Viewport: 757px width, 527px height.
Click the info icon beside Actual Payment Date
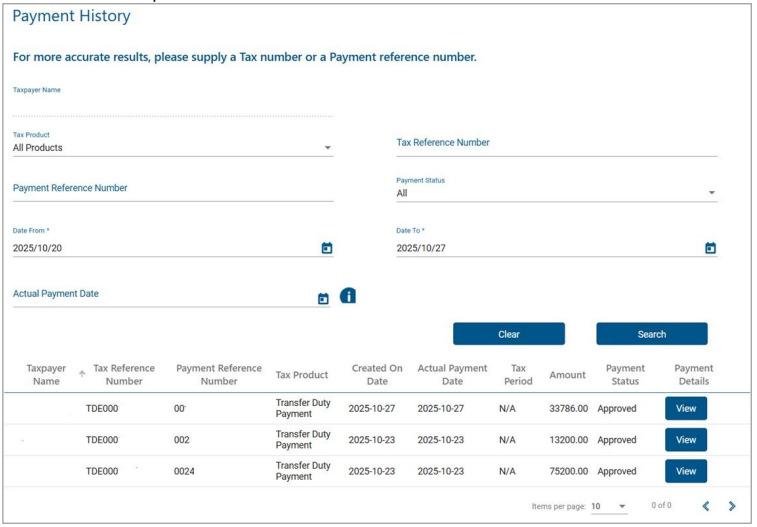coord(348,296)
